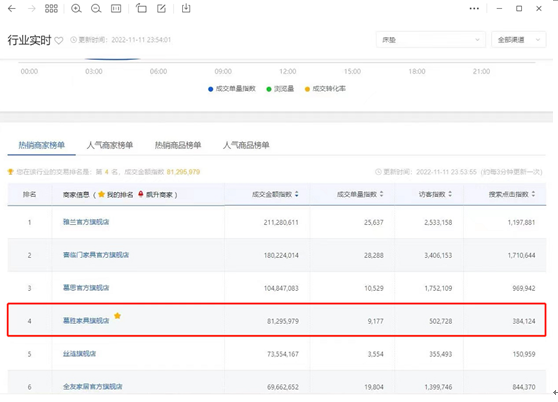Open the rank 2 喜临门家具官方旗舰店 link

96,255
